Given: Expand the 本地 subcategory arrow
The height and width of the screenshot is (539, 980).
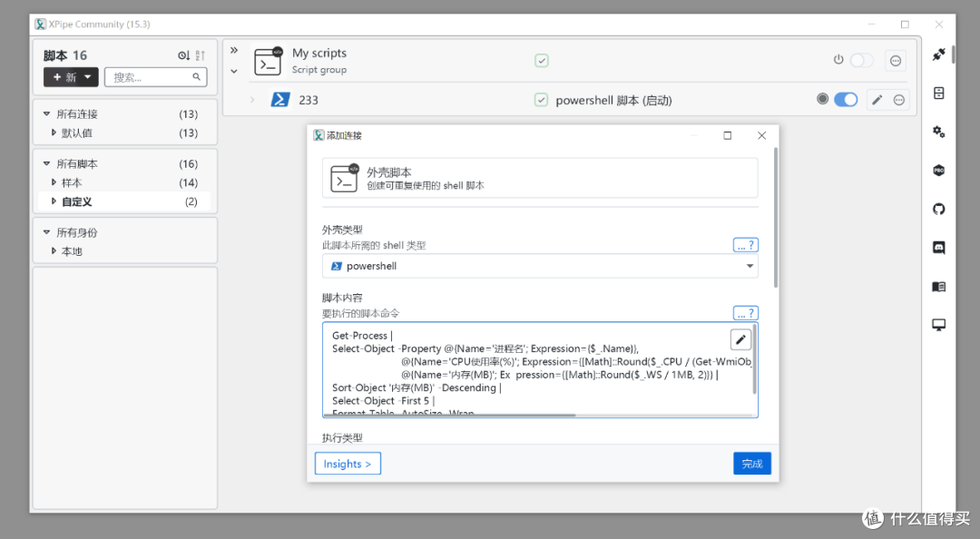Looking at the screenshot, I should 54,250.
